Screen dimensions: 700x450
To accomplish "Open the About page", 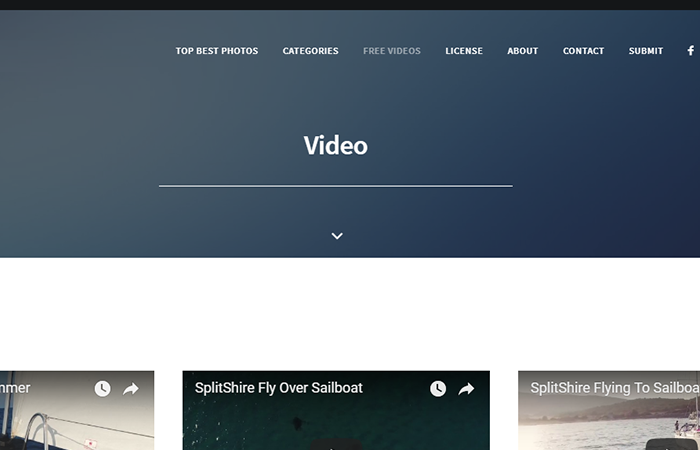I will click(x=522, y=51).
